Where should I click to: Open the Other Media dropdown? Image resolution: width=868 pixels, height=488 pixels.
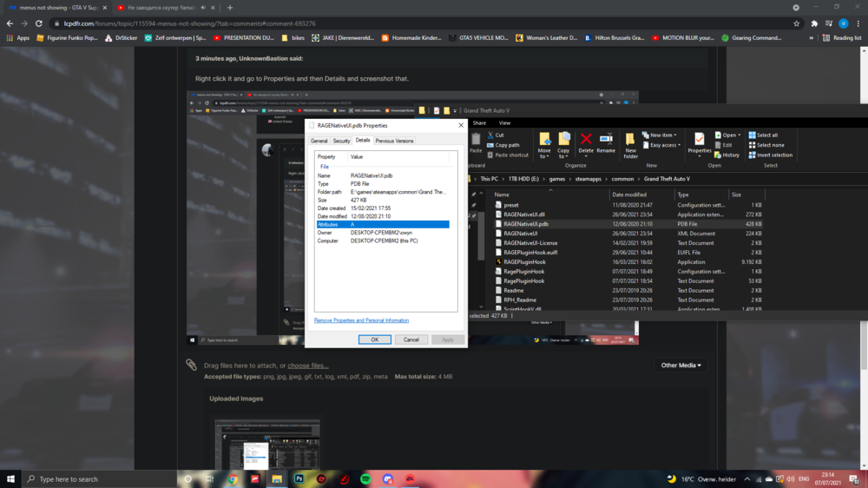point(681,365)
